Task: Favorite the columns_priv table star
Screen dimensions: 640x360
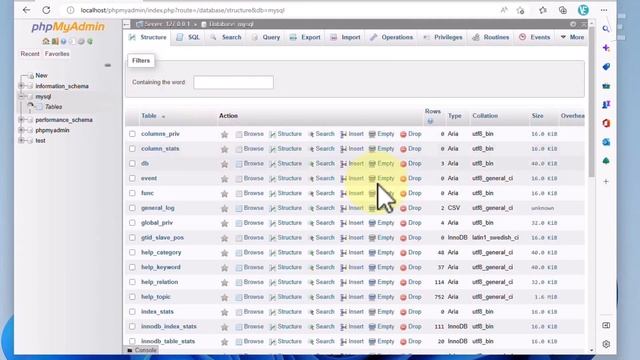Action: point(224,134)
